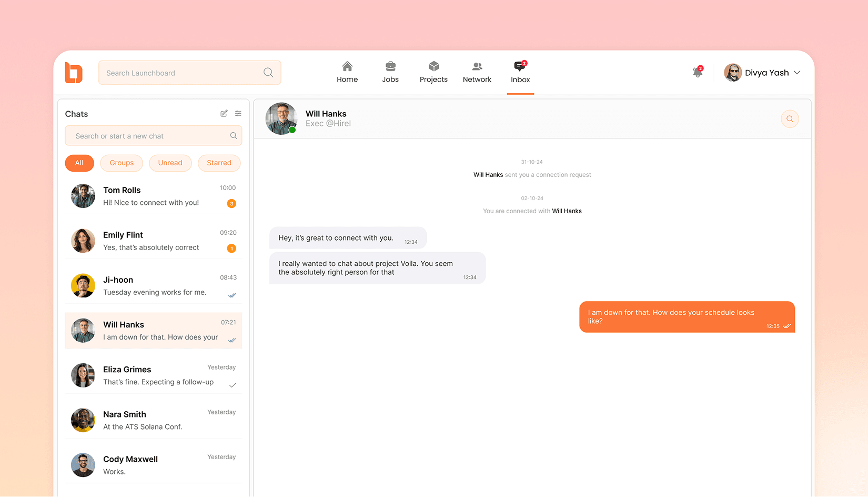Image resolution: width=868 pixels, height=497 pixels.
Task: Click the compose new chat pencil icon
Action: point(224,114)
